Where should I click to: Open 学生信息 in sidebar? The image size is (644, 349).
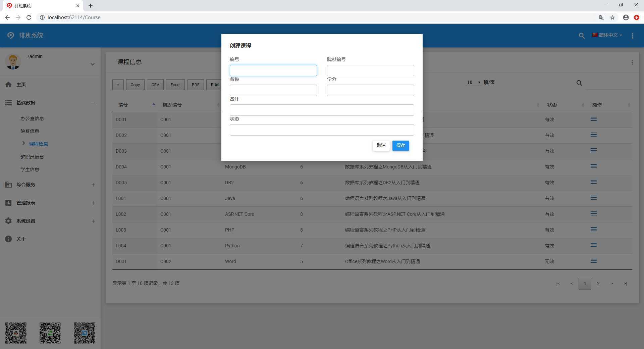(x=30, y=169)
